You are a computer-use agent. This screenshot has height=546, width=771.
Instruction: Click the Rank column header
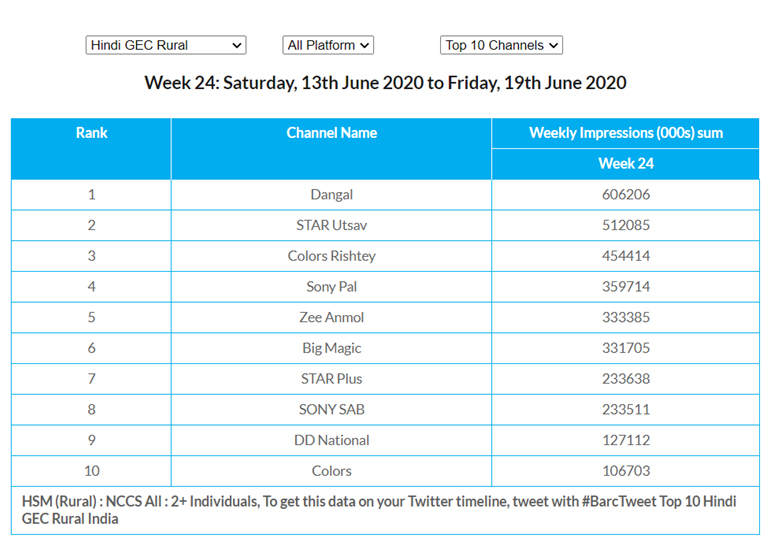[91, 133]
